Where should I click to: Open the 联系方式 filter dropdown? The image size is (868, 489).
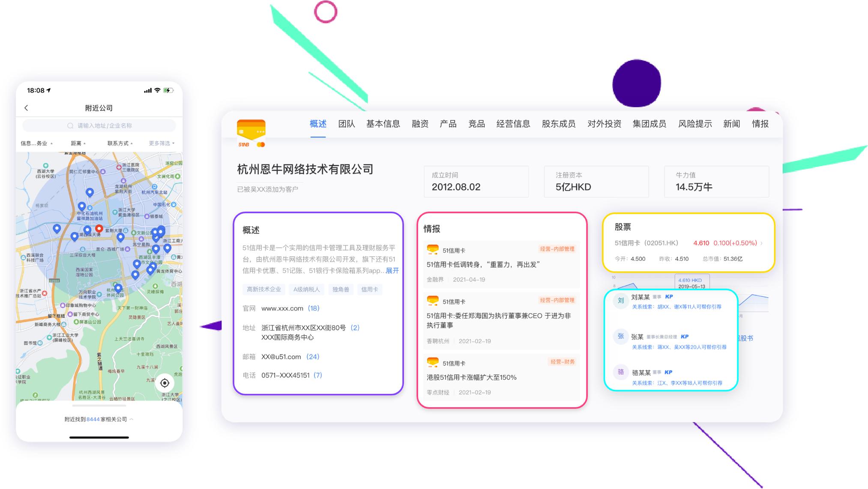[x=120, y=143]
